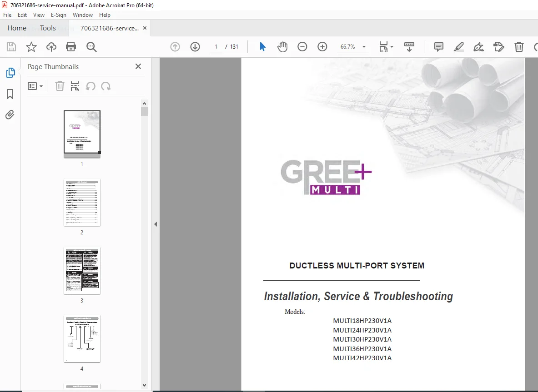Image resolution: width=538 pixels, height=392 pixels.
Task: Go to next page arrow icon
Action: (x=195, y=47)
